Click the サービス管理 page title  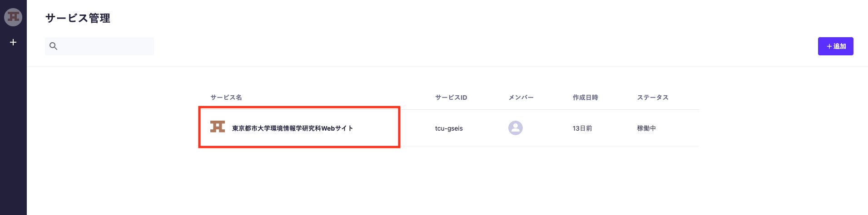[x=78, y=18]
